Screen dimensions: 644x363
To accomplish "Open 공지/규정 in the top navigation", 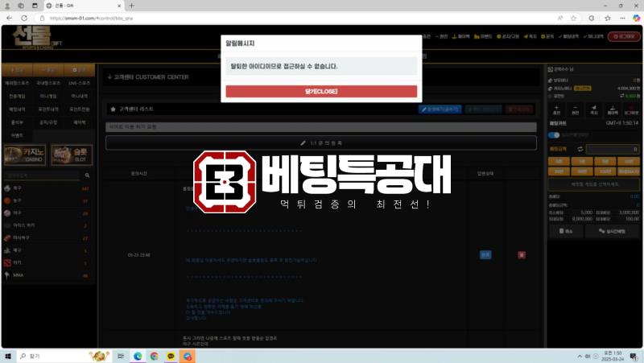I will click(508, 36).
